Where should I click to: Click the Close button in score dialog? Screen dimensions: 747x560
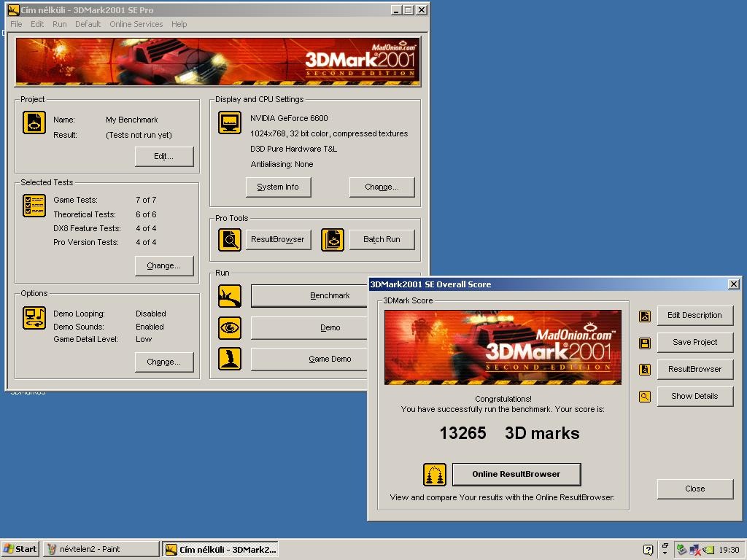point(695,489)
